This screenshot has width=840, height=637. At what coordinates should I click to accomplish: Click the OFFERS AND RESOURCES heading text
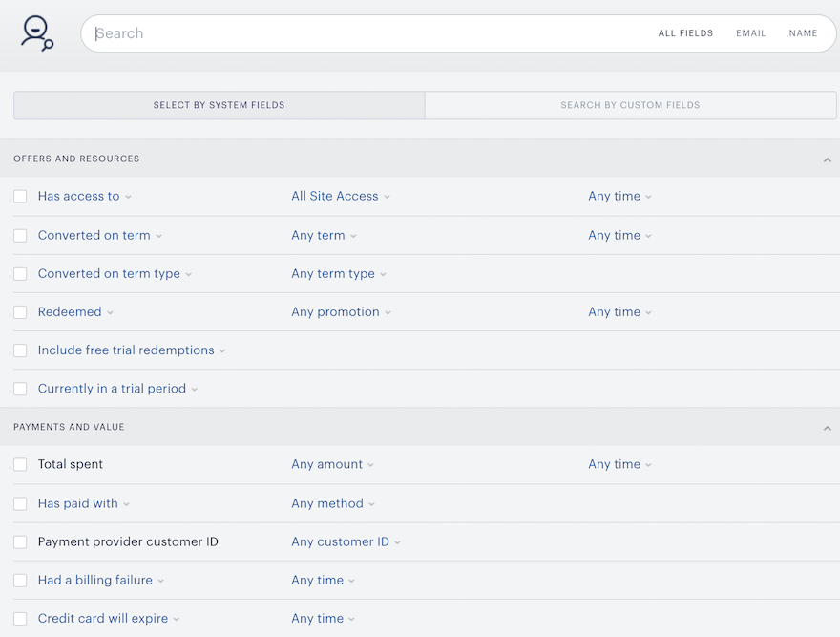pyautogui.click(x=76, y=159)
